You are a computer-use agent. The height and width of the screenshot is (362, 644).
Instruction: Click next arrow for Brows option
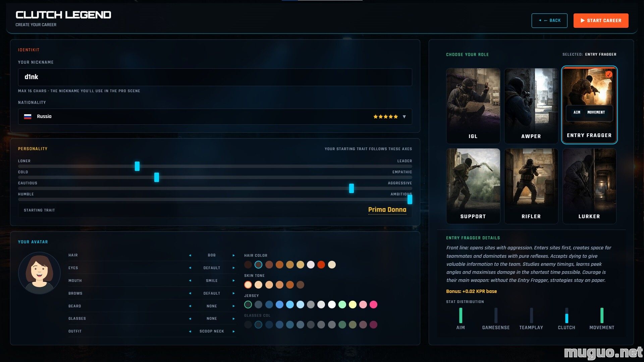tap(234, 293)
